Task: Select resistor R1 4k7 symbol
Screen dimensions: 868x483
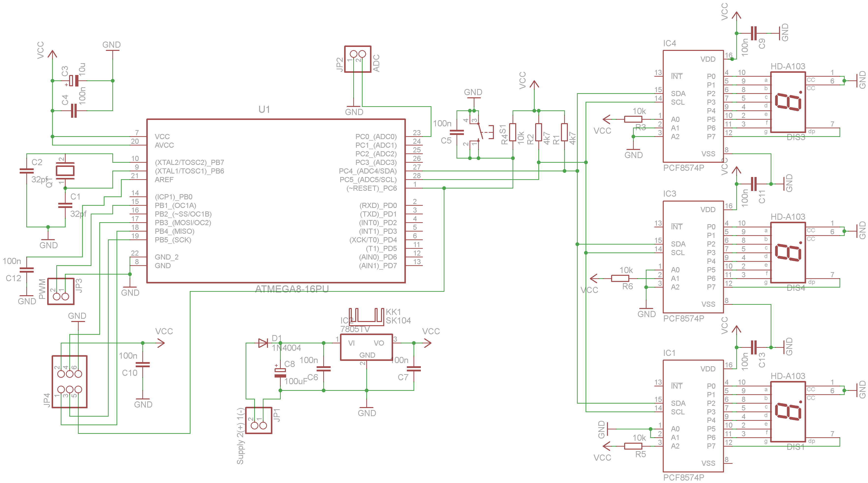Action: click(564, 132)
